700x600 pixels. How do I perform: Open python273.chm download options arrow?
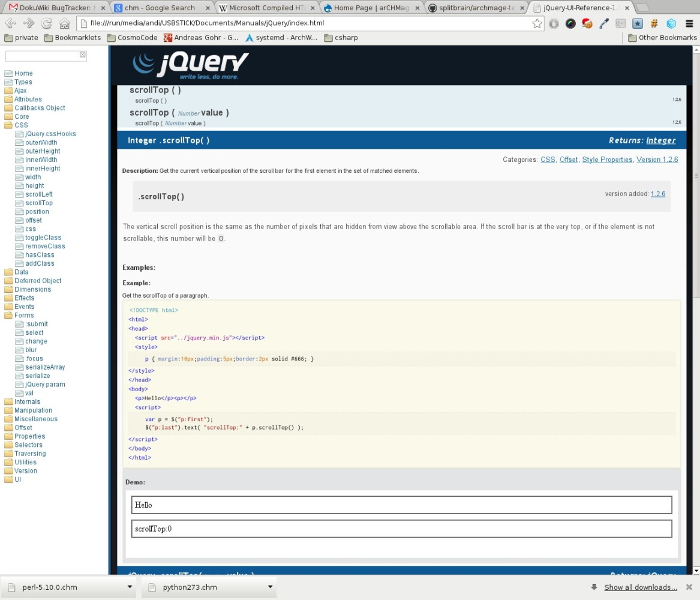click(x=270, y=587)
